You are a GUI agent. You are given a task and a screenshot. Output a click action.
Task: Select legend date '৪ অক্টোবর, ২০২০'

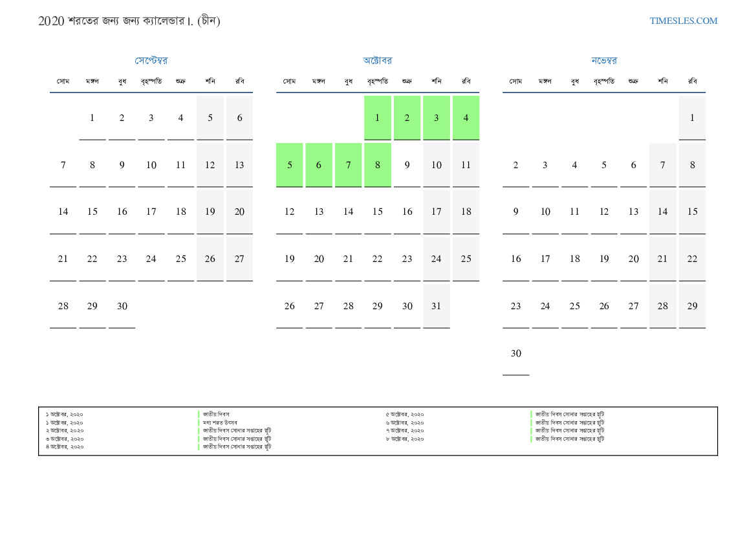tap(65, 447)
